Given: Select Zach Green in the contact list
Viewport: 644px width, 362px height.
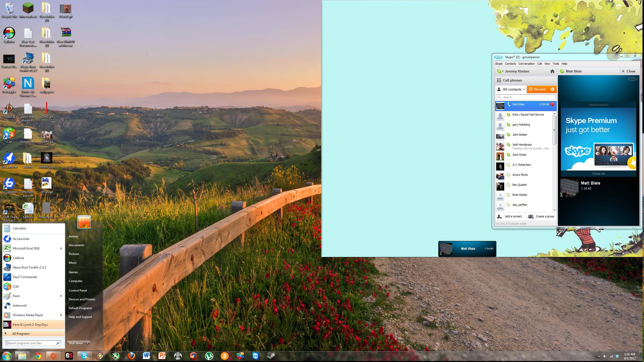Looking at the screenshot, I should 524,156.
